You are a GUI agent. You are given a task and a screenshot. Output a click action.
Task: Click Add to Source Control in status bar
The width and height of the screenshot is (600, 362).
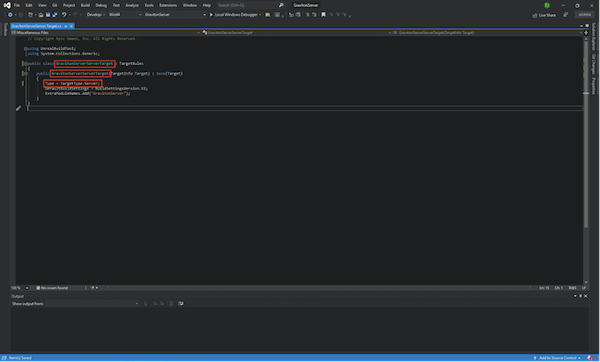[x=557, y=358]
